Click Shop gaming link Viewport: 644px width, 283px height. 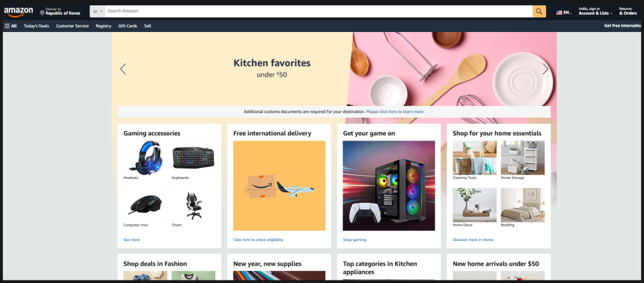(x=355, y=240)
